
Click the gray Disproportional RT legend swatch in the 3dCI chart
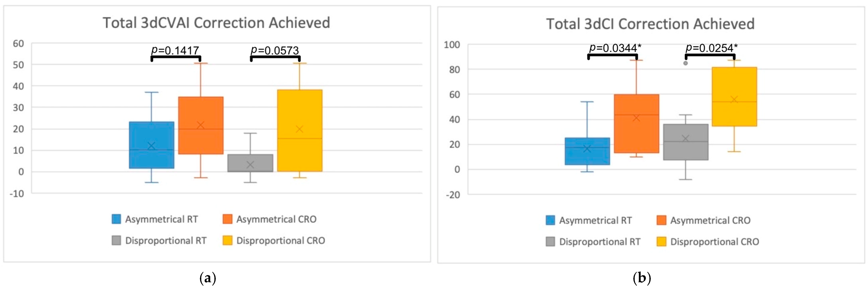[x=550, y=241]
